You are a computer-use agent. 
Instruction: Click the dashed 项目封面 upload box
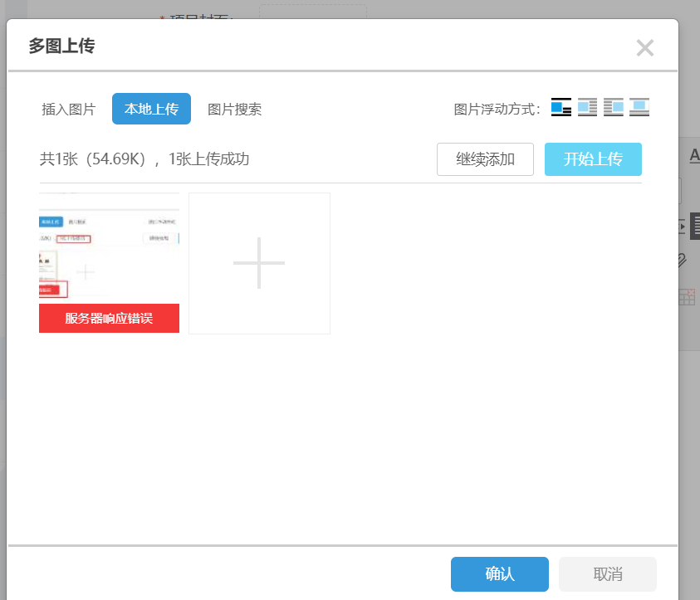[313, 12]
